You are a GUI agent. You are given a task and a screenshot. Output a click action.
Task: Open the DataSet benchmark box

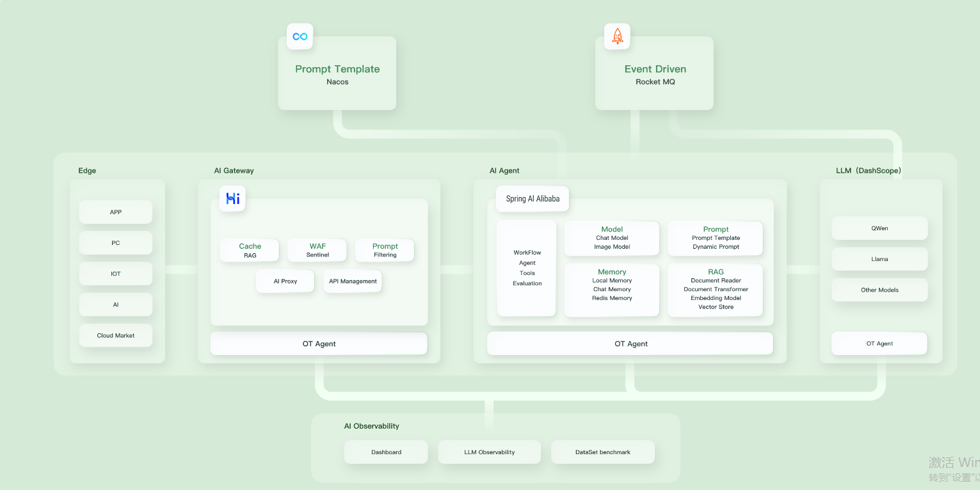point(603,452)
